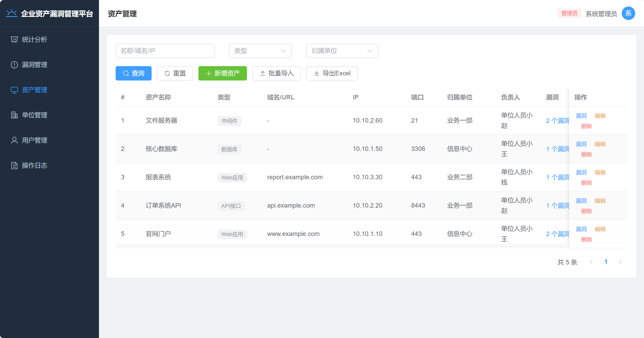This screenshot has width=644, height=338.
Task: Click the 系 user avatar
Action: 628,13
